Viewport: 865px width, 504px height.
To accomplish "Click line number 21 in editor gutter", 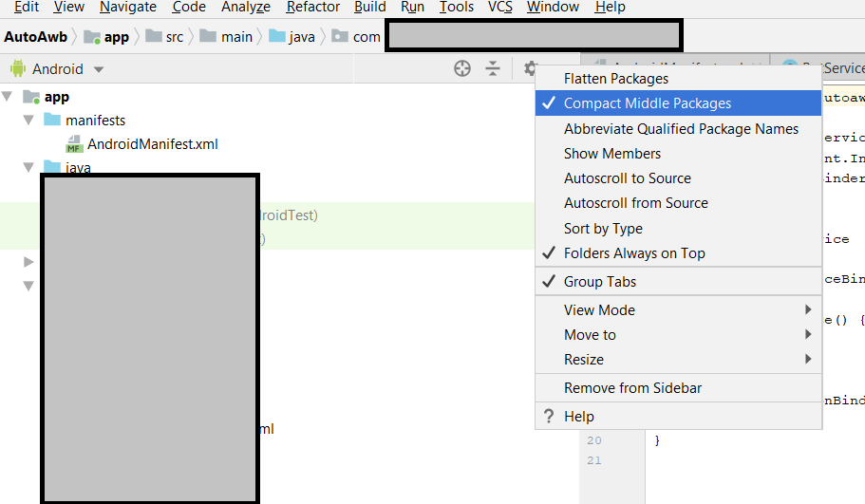I will point(594,460).
